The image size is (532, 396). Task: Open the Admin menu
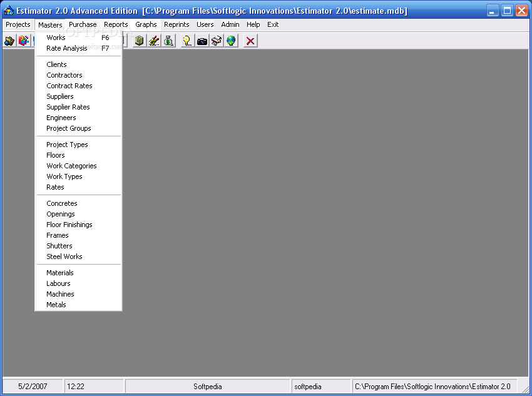tap(230, 24)
